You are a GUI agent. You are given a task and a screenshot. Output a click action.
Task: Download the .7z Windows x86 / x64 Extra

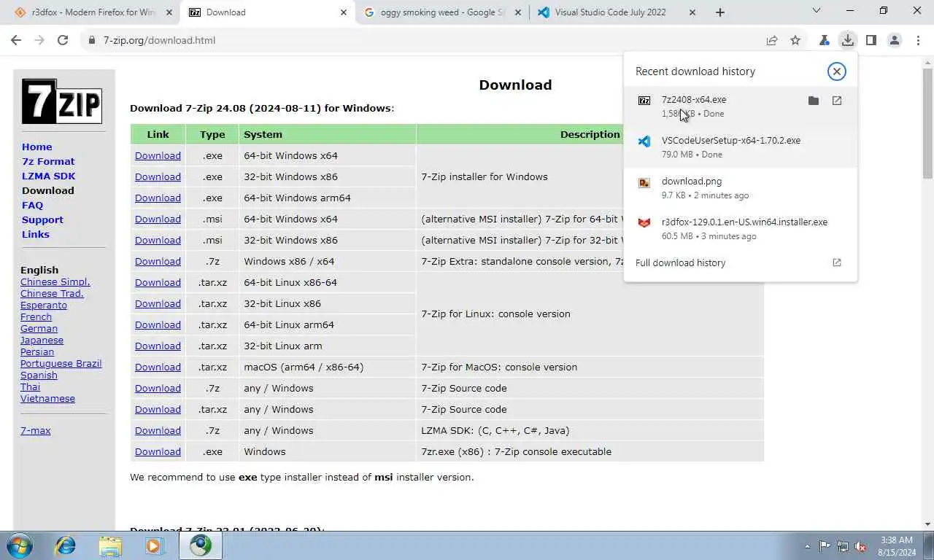pos(158,261)
